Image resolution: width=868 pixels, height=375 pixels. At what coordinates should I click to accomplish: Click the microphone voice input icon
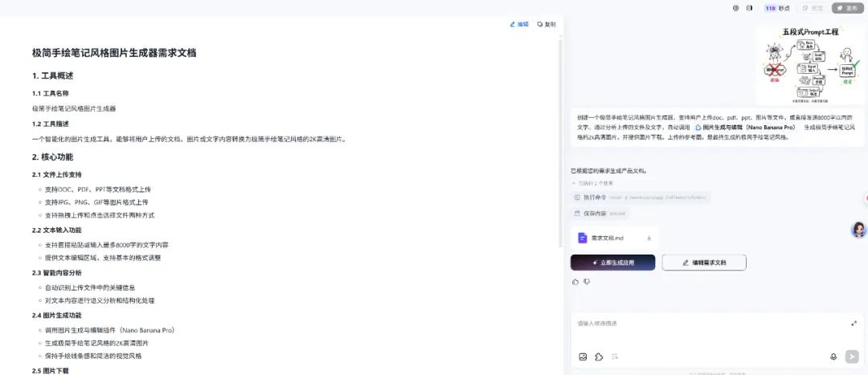pos(833,357)
